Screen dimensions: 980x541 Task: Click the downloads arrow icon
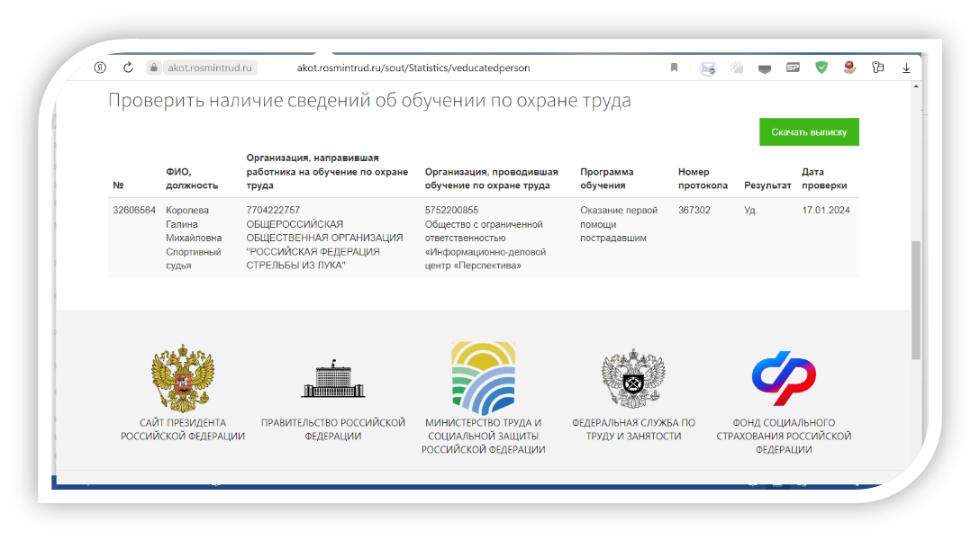click(x=906, y=68)
